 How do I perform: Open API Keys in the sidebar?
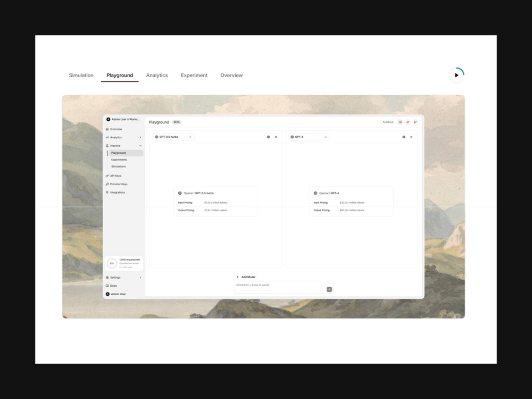coord(115,176)
